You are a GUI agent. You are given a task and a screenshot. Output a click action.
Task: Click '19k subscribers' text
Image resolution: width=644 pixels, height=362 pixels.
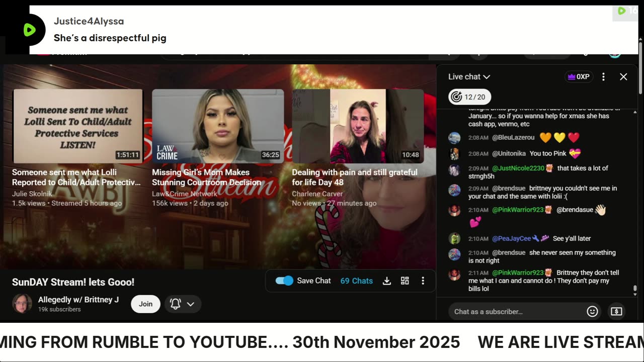point(59,309)
